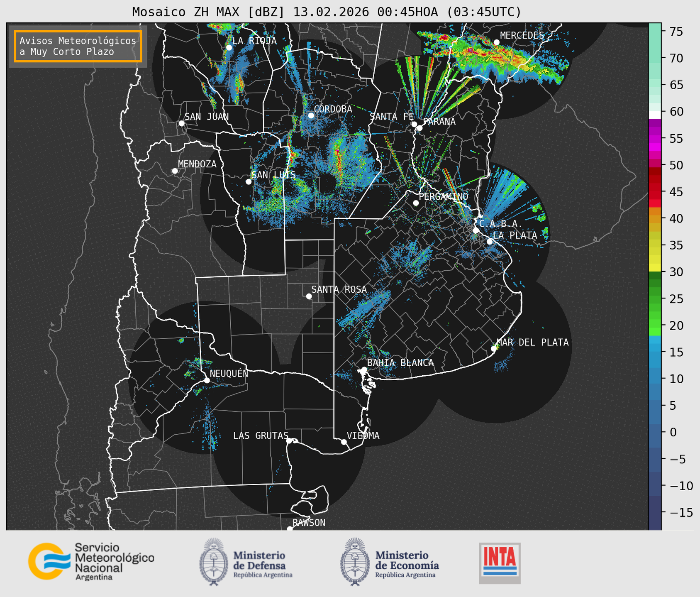The width and height of the screenshot is (700, 597).
Task: Click the Neuquén city marker dot
Action: point(207,380)
